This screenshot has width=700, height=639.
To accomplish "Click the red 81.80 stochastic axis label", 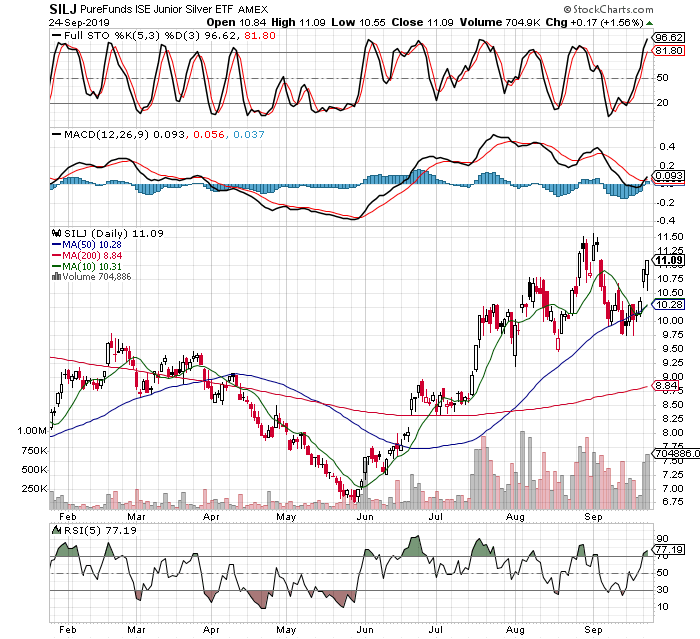I will [x=669, y=50].
